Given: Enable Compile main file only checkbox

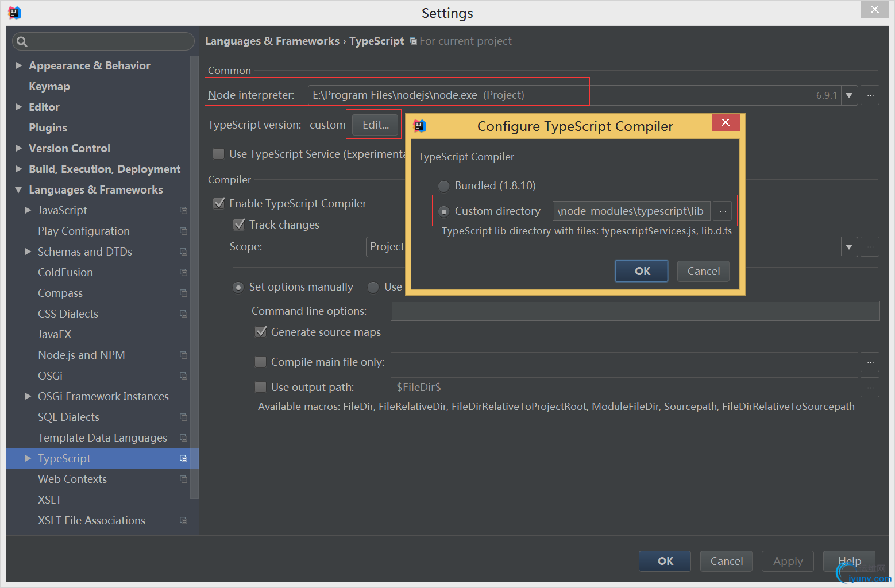Looking at the screenshot, I should (261, 362).
